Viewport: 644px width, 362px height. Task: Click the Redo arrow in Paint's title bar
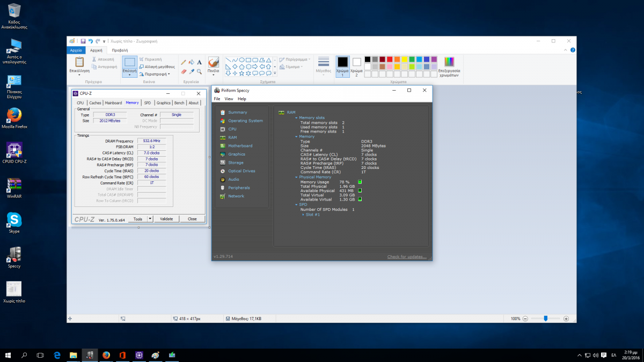(x=98, y=41)
